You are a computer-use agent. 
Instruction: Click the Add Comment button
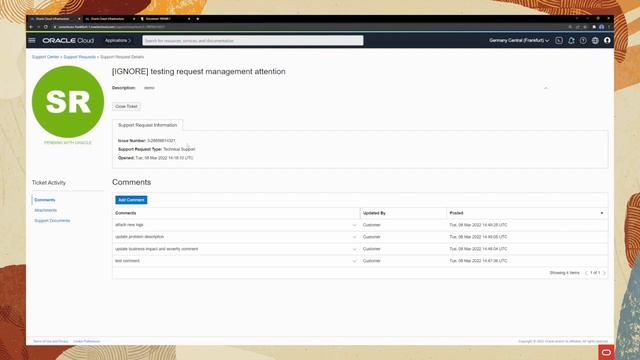point(131,200)
